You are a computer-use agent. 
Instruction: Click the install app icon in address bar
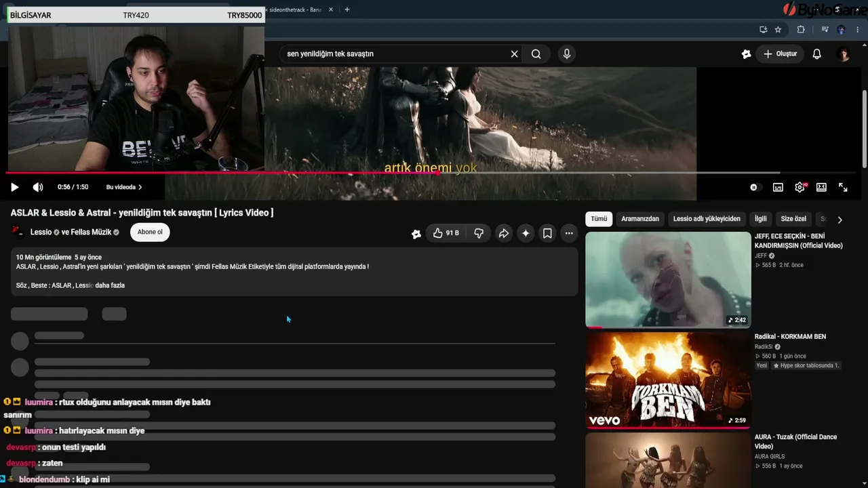click(x=763, y=30)
